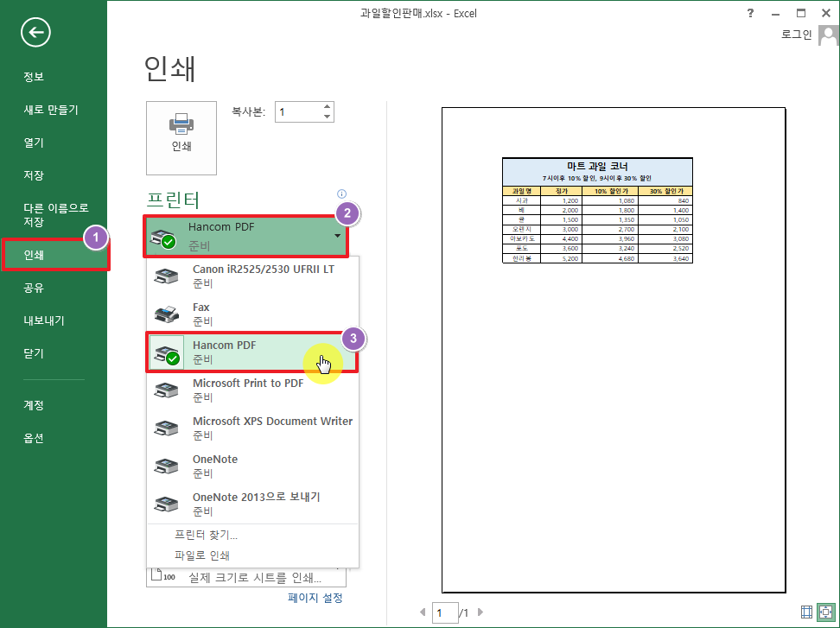Increase copies with up spinner arrow

(328, 106)
